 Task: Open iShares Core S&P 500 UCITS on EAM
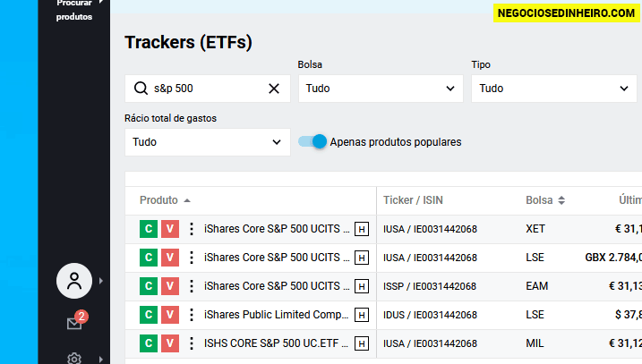click(x=277, y=286)
